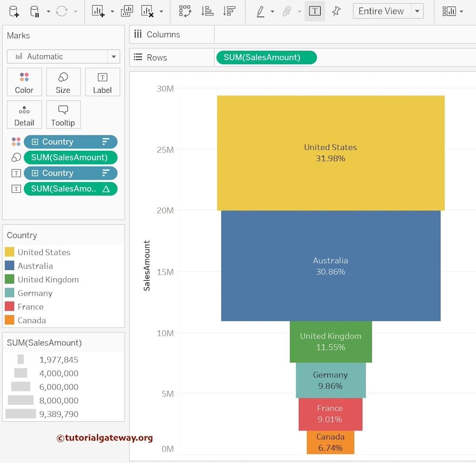Select the Australia bar in the funnel chart

click(x=331, y=266)
